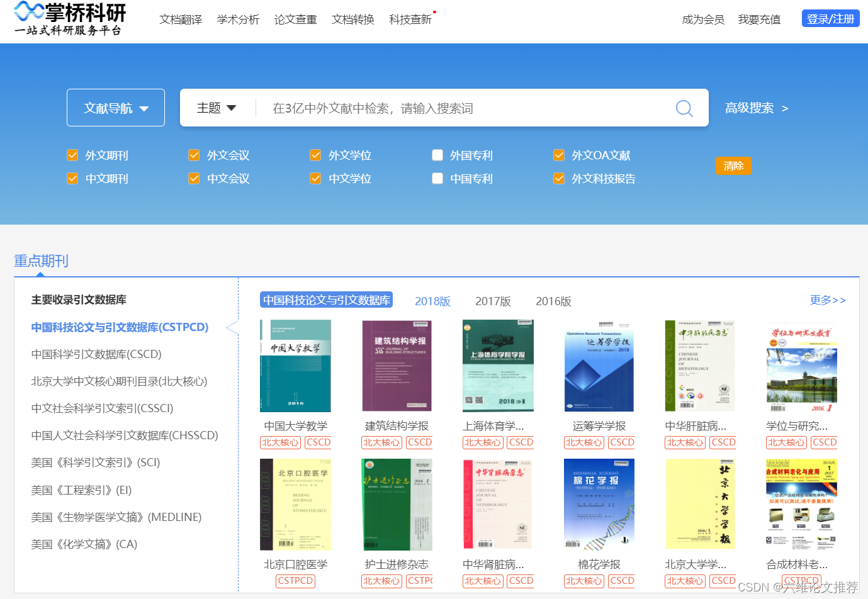Screen dimensions: 868x599
Task: Click the 更多>> link
Action: (x=828, y=300)
